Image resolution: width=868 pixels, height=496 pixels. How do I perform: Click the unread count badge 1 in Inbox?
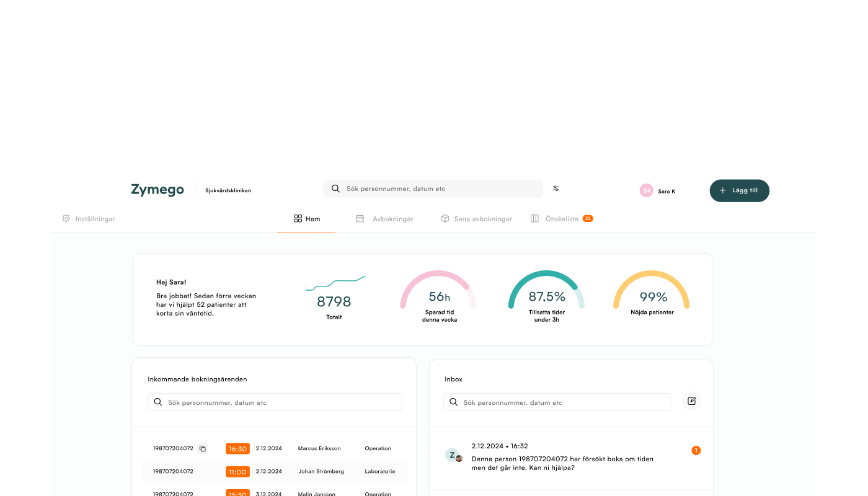click(696, 450)
